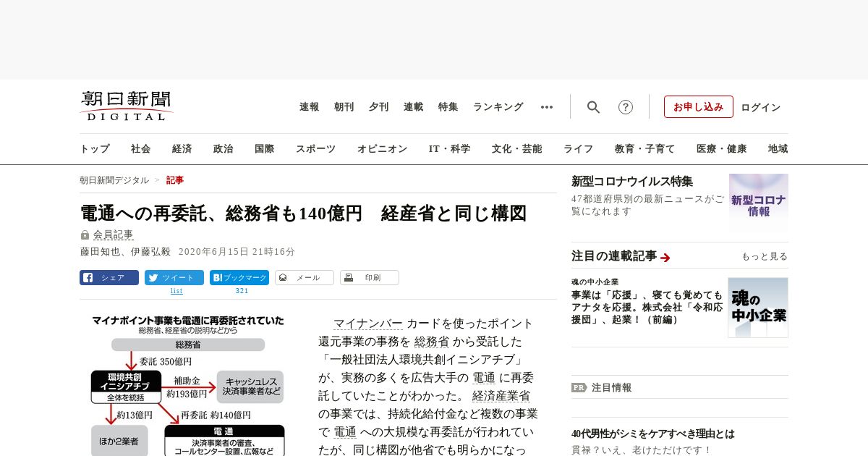Click the 321 bookmark count

(242, 291)
